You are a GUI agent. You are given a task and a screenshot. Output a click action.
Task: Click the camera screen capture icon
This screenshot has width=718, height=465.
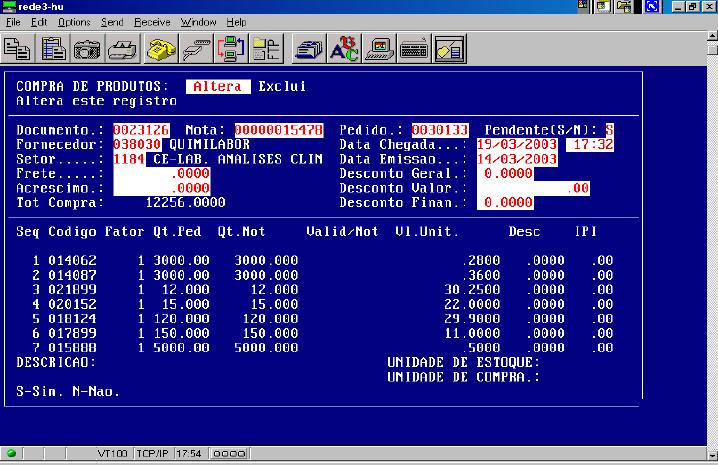point(87,49)
